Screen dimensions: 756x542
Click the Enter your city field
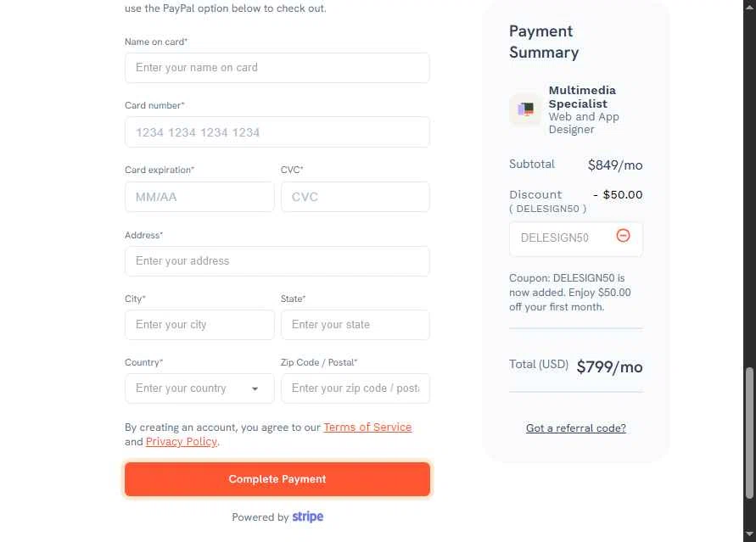[x=199, y=325]
